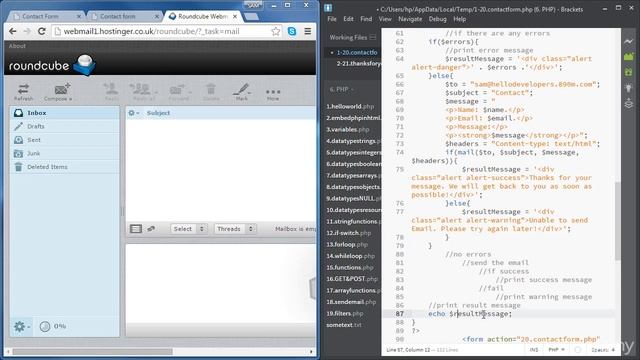Click the browser back arrow

tap(13, 31)
